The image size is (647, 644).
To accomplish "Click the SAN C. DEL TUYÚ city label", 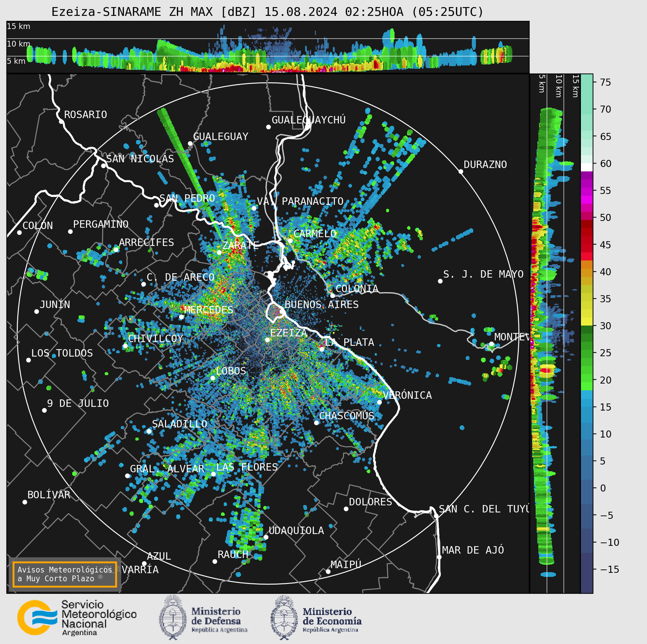I will tap(484, 509).
